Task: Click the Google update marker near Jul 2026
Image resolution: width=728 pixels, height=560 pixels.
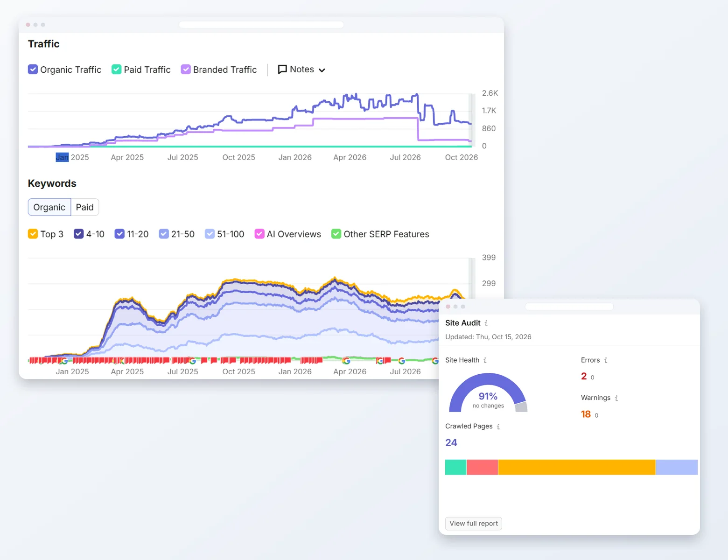Action: 402,361
